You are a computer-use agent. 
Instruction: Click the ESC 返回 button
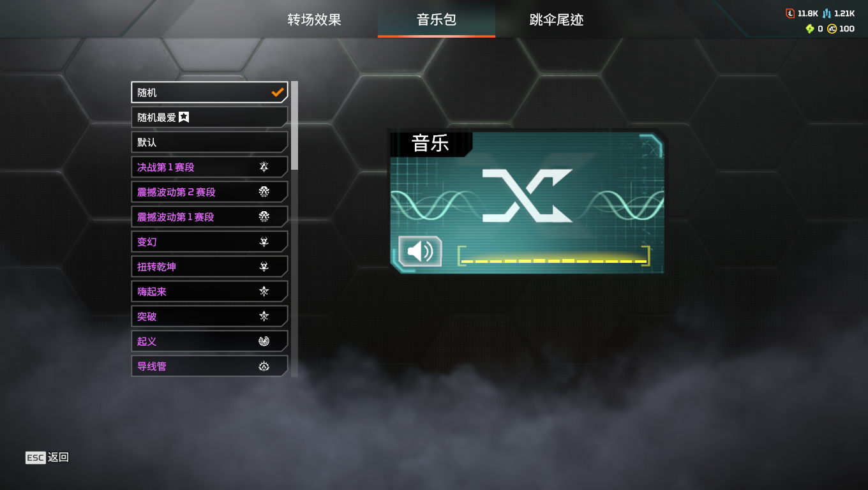click(x=47, y=457)
